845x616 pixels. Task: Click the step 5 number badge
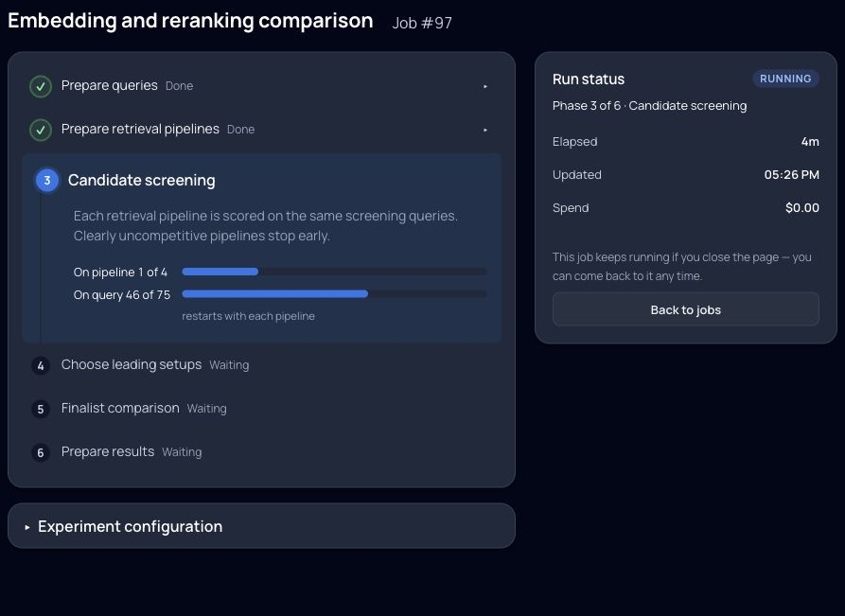tap(41, 409)
